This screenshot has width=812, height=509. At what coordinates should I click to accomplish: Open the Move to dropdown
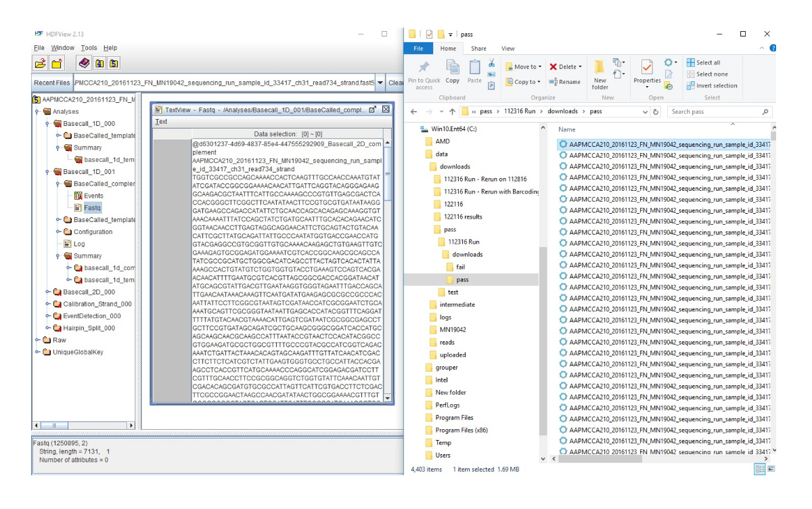(524, 67)
